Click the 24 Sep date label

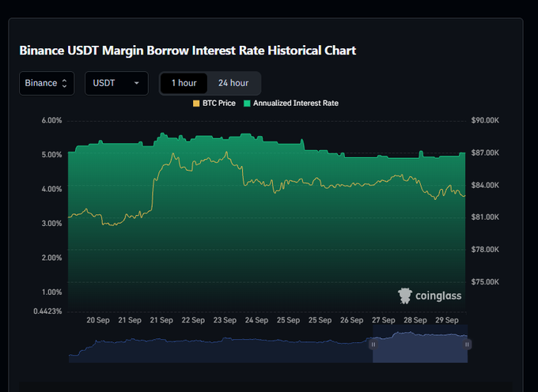(x=256, y=320)
